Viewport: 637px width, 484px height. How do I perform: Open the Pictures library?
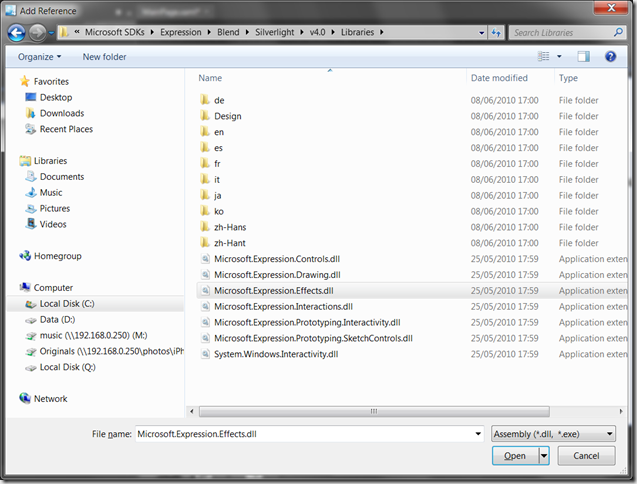(54, 208)
